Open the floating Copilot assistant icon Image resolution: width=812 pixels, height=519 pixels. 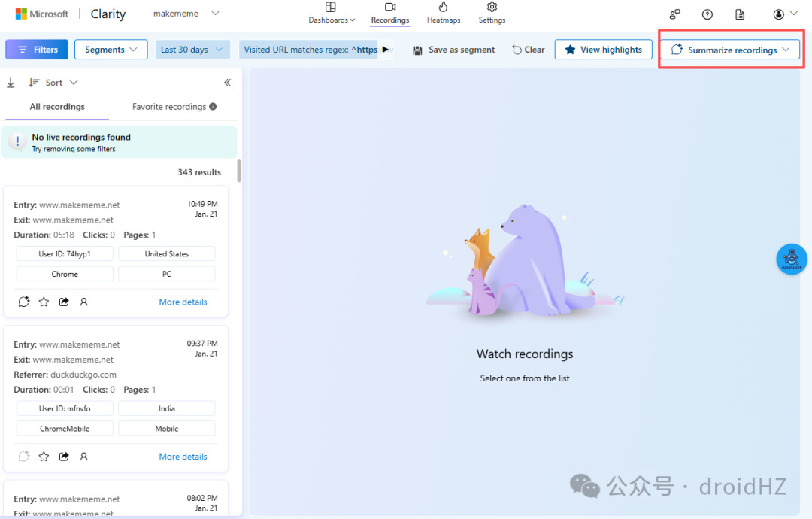click(x=791, y=259)
